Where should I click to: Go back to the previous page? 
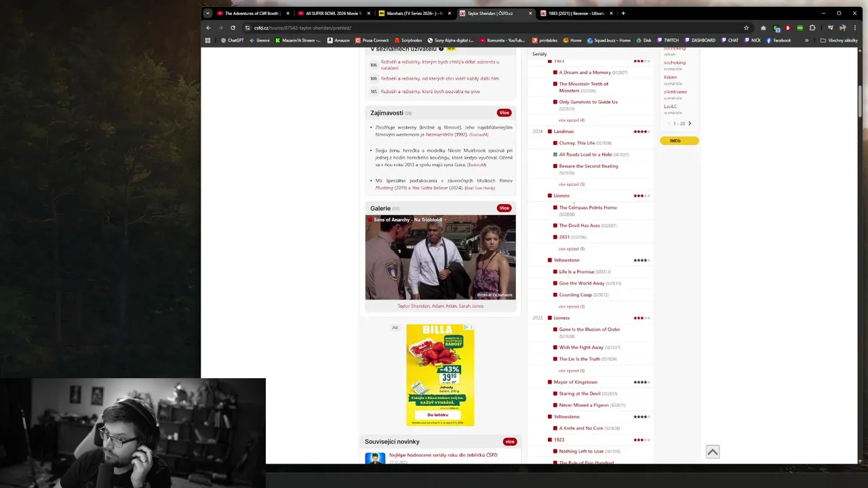coord(208,28)
